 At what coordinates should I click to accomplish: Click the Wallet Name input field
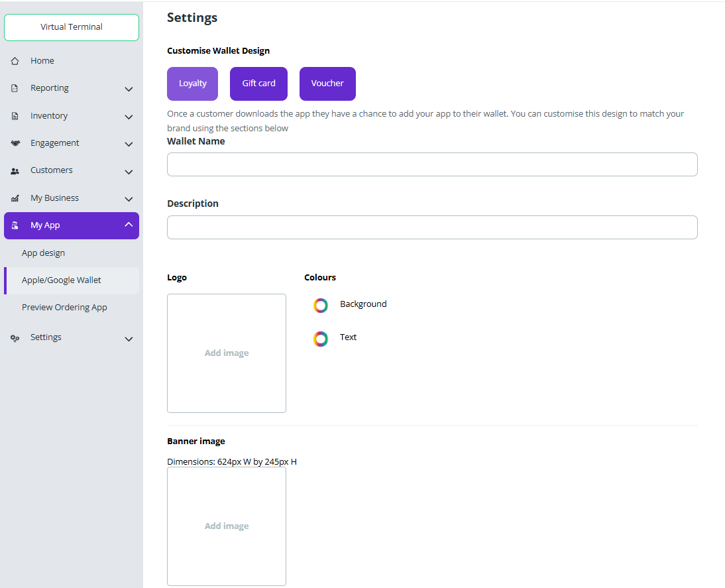(x=432, y=164)
